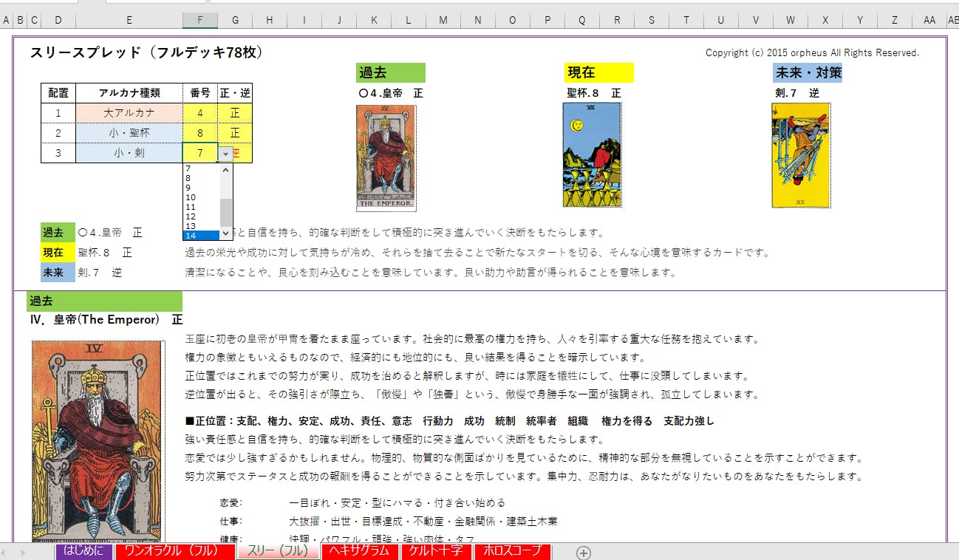Click the ■正位置 keywords line
Viewport: 959px width, 560px height.
tap(450, 421)
